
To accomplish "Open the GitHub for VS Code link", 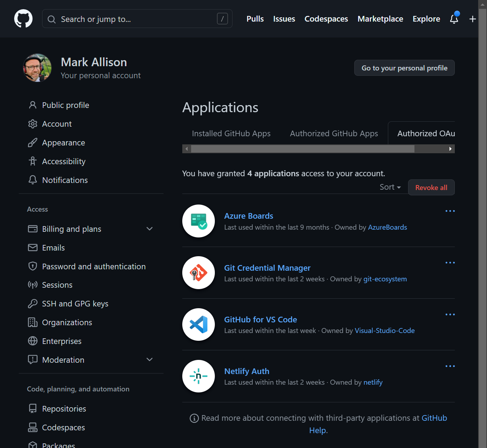I will (260, 320).
